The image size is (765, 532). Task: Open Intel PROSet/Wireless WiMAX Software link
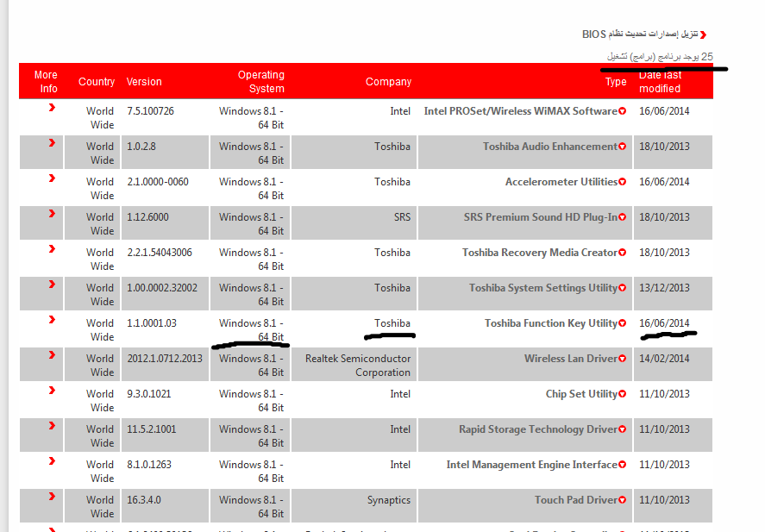[x=521, y=111]
